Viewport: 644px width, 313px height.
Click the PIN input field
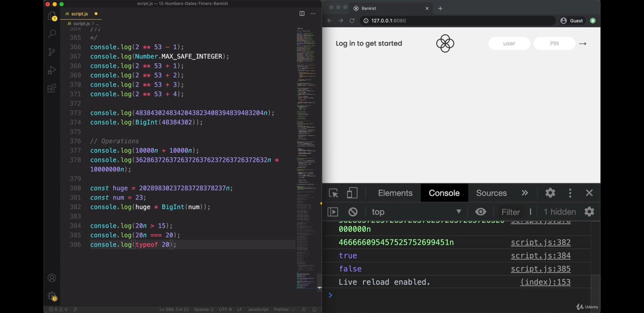click(x=554, y=43)
